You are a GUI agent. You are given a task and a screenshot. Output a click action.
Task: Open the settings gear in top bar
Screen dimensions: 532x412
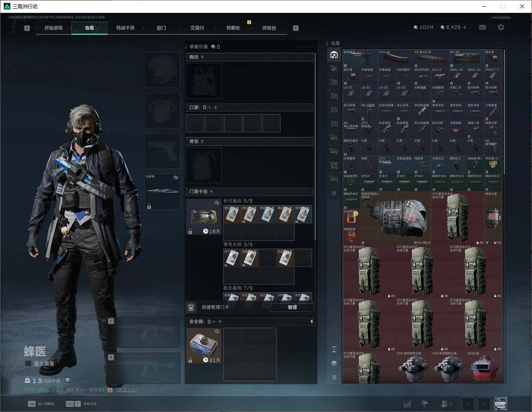coord(501,27)
